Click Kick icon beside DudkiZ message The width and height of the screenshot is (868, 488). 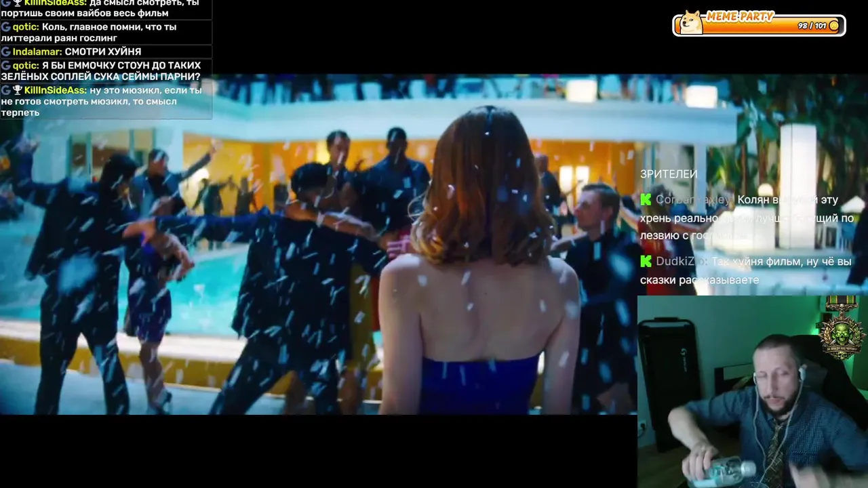point(646,262)
